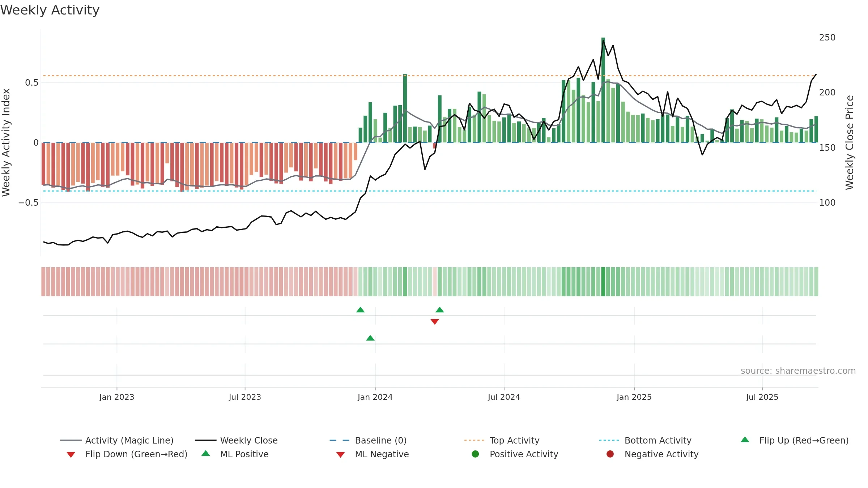This screenshot has width=868, height=488.
Task: Click the Jan 2023 x-axis label
Action: (117, 397)
